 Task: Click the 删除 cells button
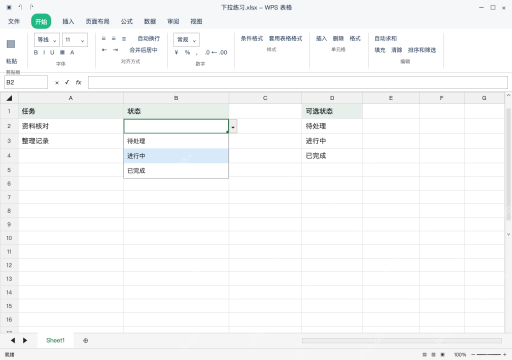coord(338,39)
